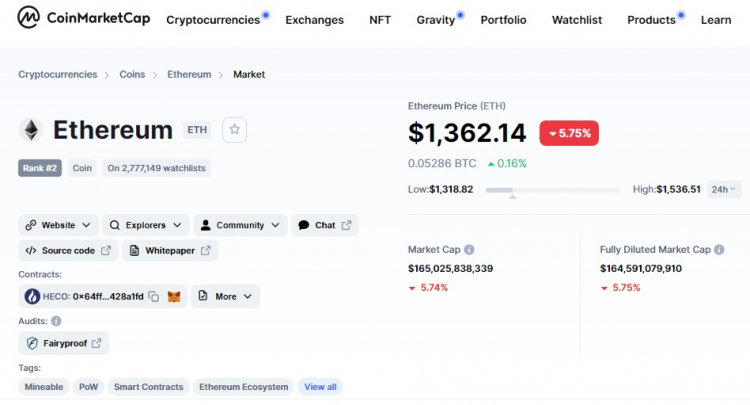Copy the HECO contract address icon

154,296
